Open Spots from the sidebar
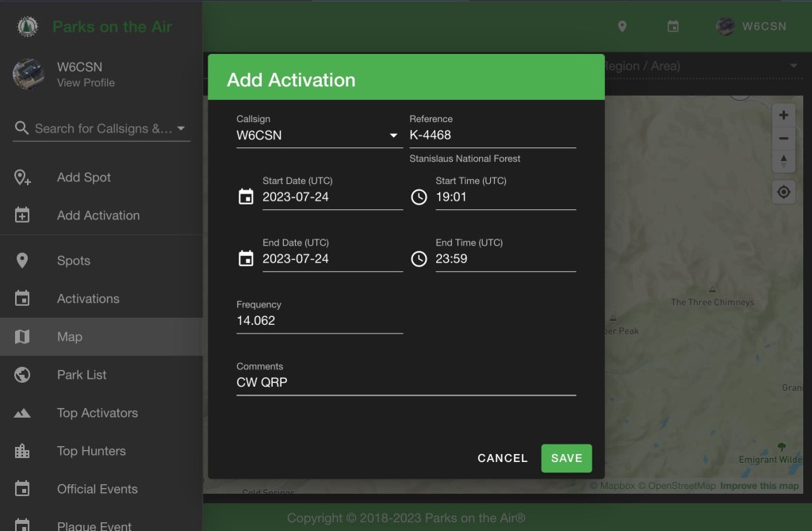Image resolution: width=812 pixels, height=531 pixels. click(74, 261)
